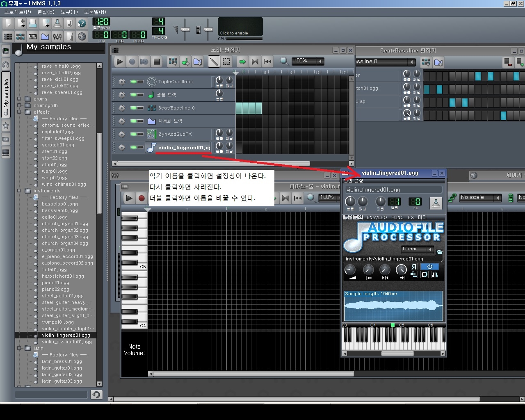
Task: Click the 자동화 트랙 track name button
Action: coord(178,121)
